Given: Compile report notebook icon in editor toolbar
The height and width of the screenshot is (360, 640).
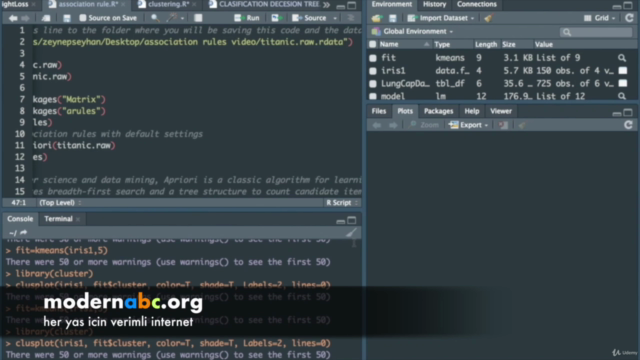Looking at the screenshot, I should point(198,18).
